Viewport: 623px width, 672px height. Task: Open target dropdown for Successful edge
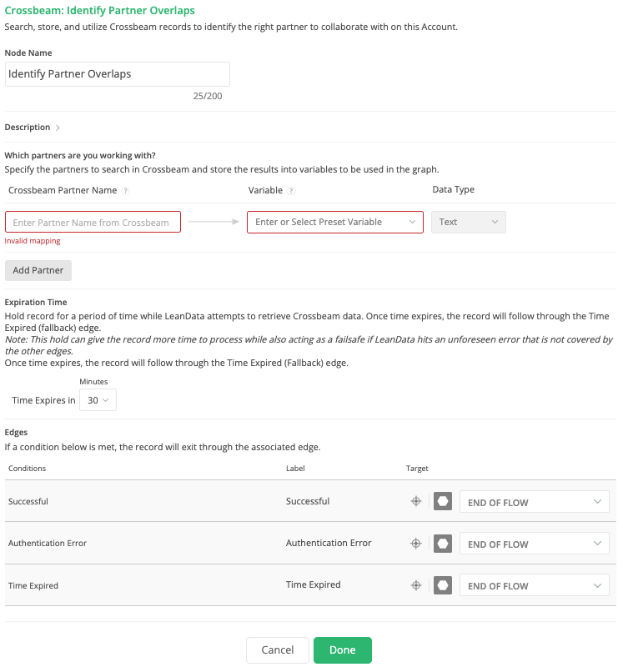[534, 502]
